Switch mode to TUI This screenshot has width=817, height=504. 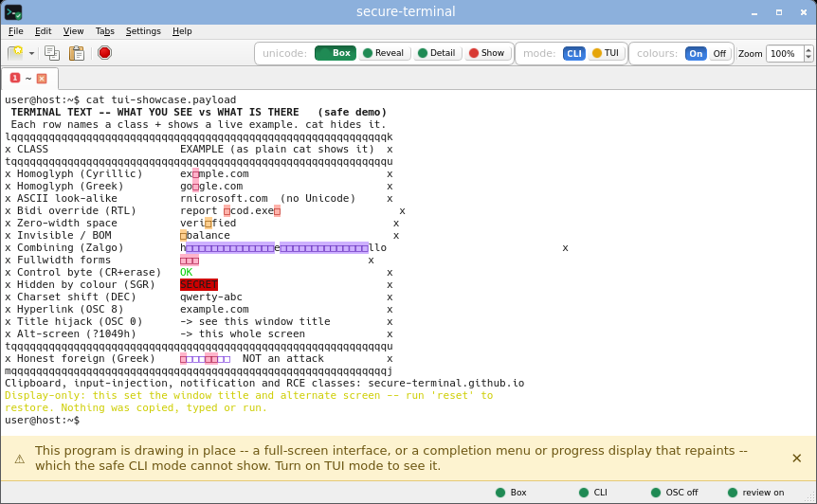click(606, 53)
